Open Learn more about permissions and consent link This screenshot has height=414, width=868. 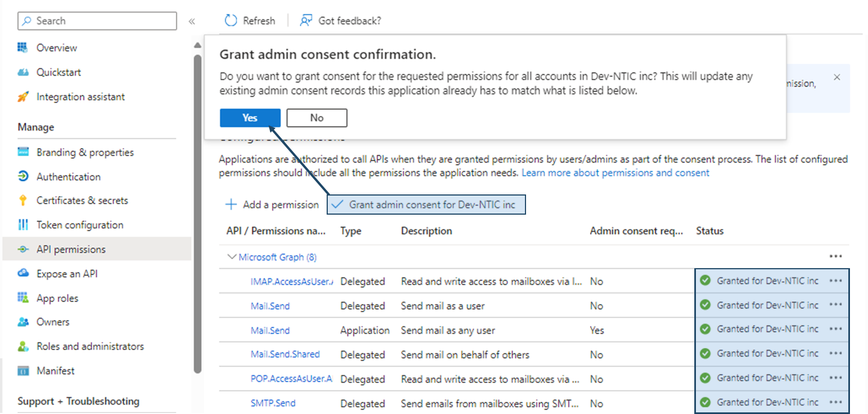(x=615, y=173)
